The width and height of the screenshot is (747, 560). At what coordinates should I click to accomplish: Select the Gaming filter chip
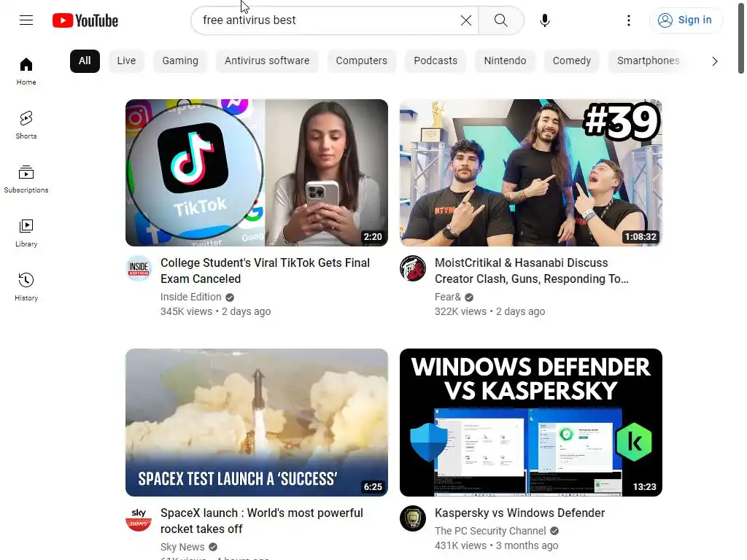pyautogui.click(x=180, y=61)
